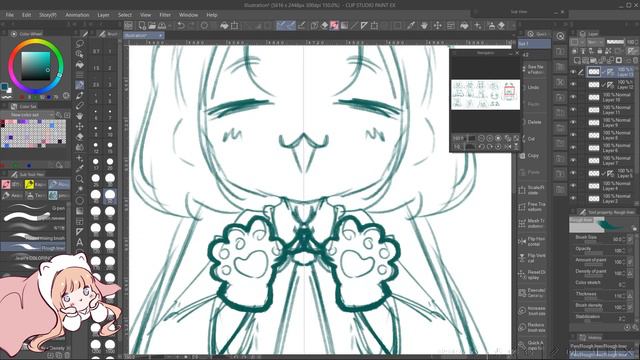Open the color set dropdown
Viewport: 640px width, 360px height.
point(27,115)
